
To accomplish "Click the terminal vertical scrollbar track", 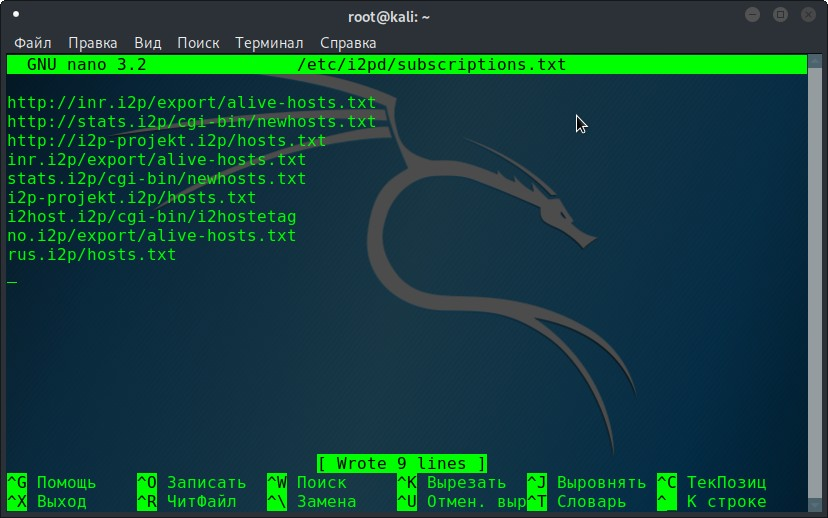I will click(815, 282).
